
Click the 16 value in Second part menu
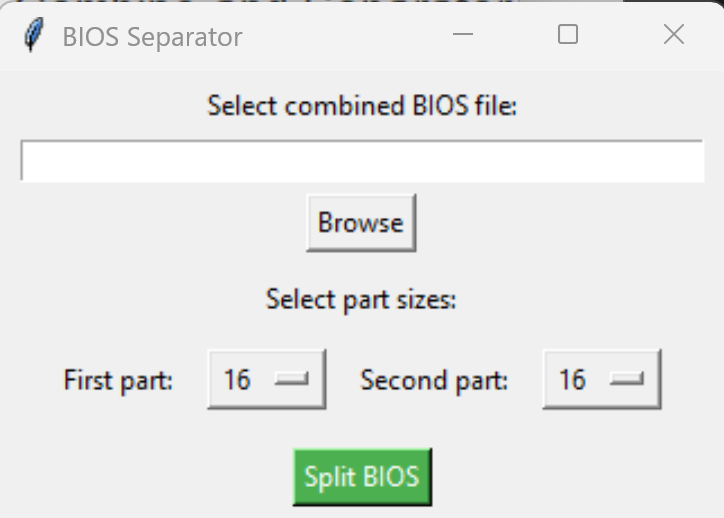[x=572, y=380]
